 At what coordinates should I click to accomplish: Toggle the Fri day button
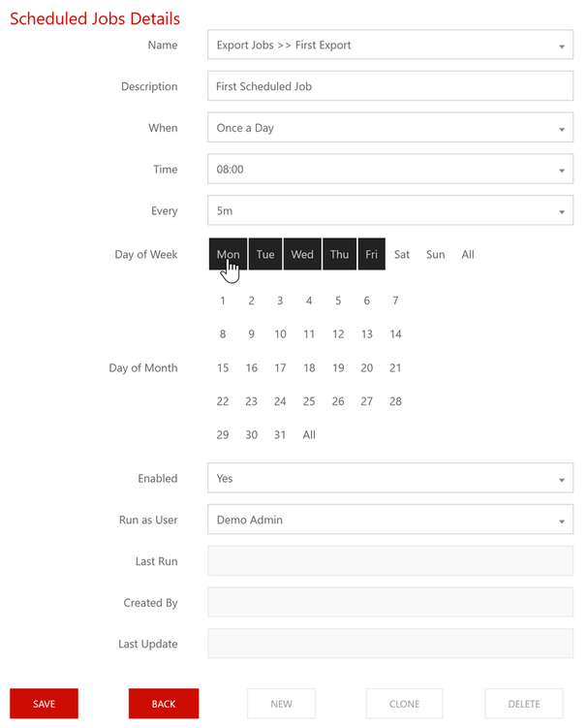pyautogui.click(x=372, y=254)
